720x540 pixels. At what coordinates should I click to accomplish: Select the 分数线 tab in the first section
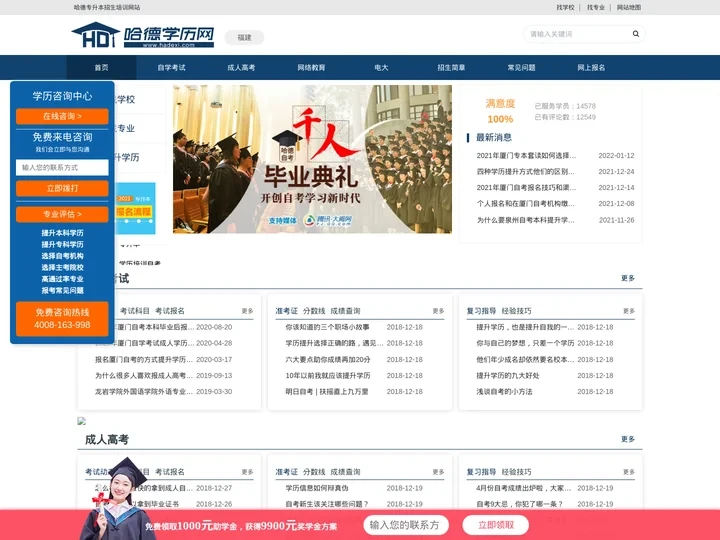[x=314, y=311]
